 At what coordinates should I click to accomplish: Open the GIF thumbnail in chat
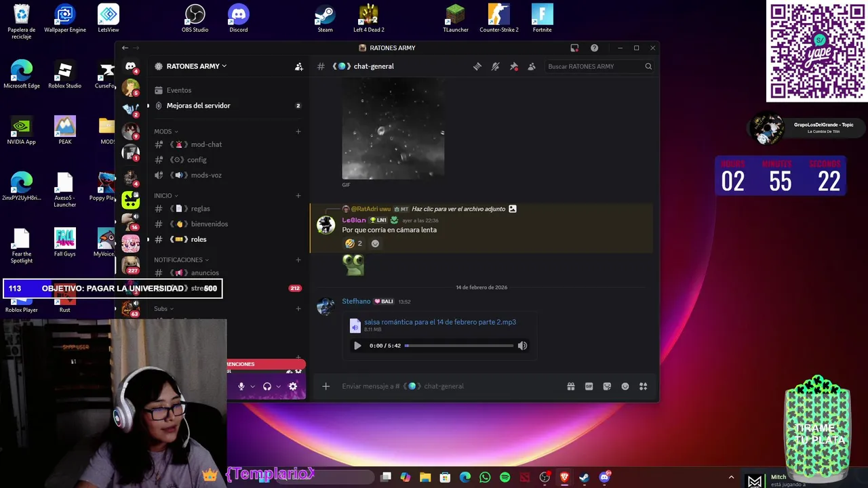tap(393, 129)
